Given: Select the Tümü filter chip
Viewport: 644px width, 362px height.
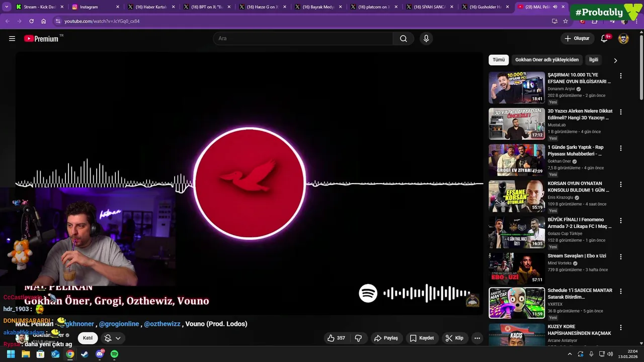Looking at the screenshot, I should [x=499, y=60].
